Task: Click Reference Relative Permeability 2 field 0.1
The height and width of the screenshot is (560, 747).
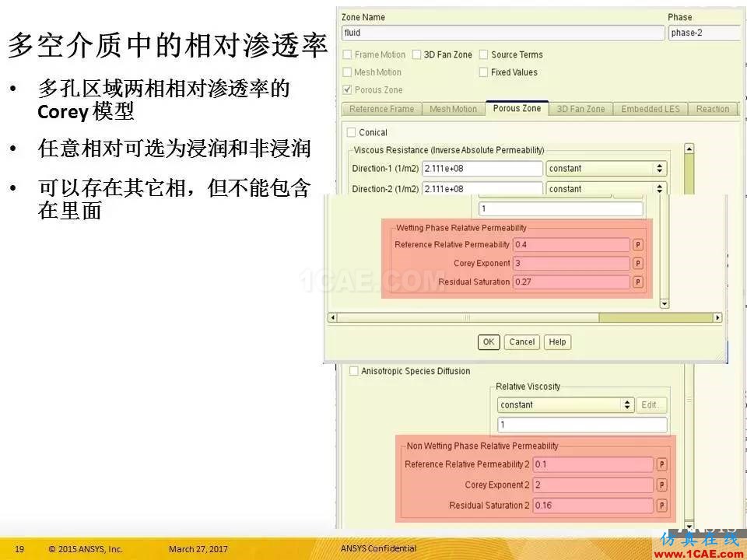Action: [x=593, y=464]
